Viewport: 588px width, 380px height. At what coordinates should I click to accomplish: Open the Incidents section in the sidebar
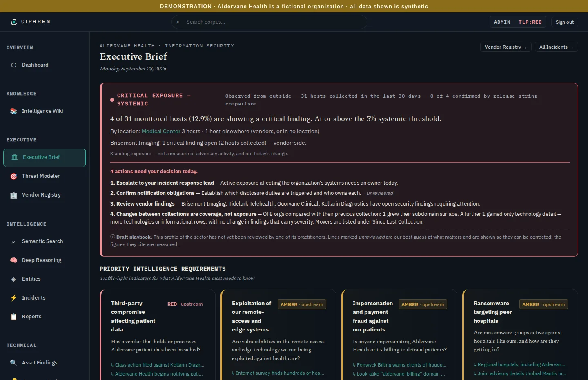coord(45,298)
